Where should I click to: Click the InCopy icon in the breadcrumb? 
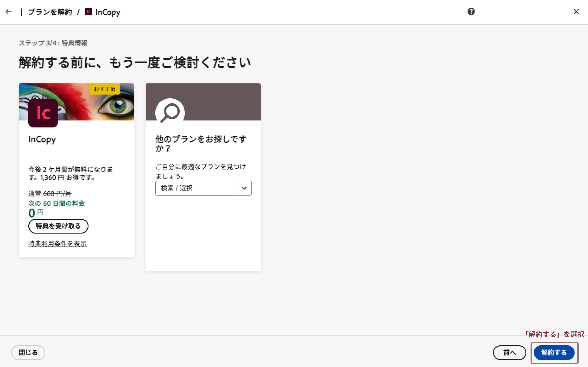pos(89,12)
